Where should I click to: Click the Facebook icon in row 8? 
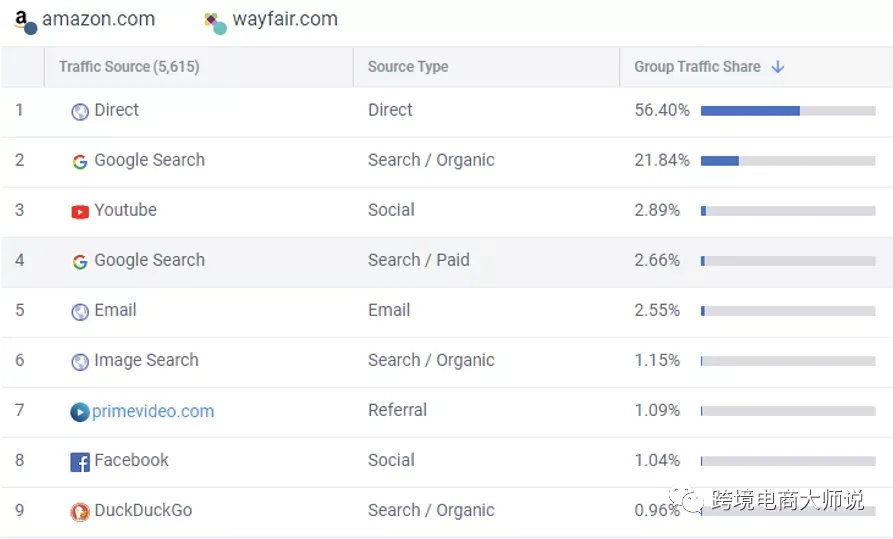tap(80, 462)
